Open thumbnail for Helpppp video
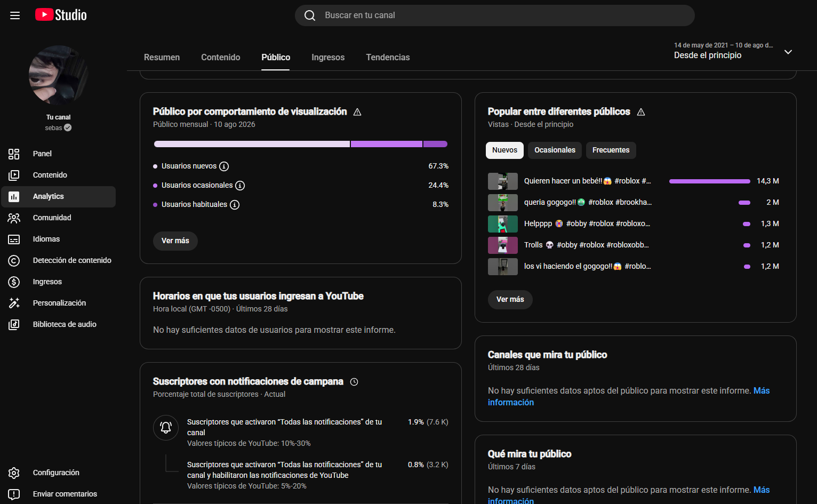 503,224
